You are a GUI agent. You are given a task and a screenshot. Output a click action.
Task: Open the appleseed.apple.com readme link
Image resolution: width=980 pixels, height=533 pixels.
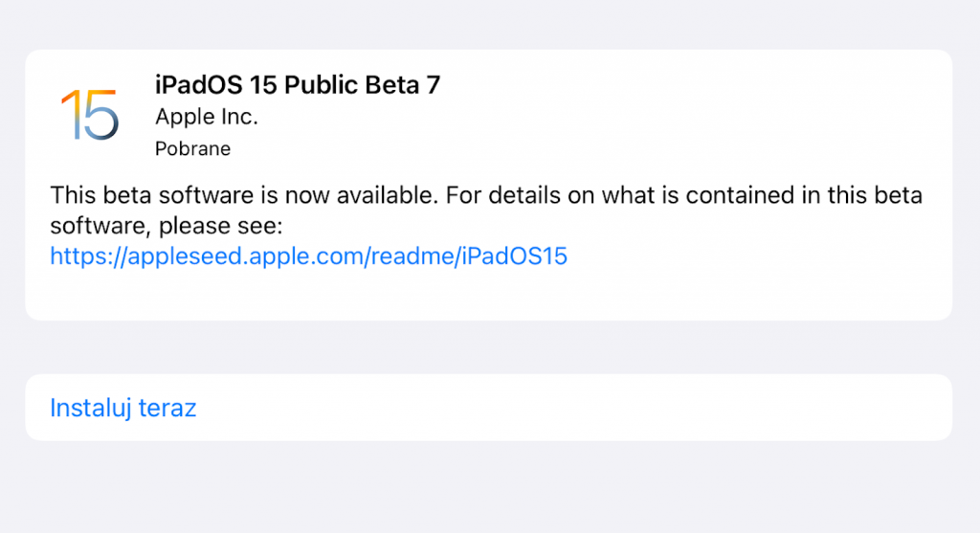(x=308, y=256)
